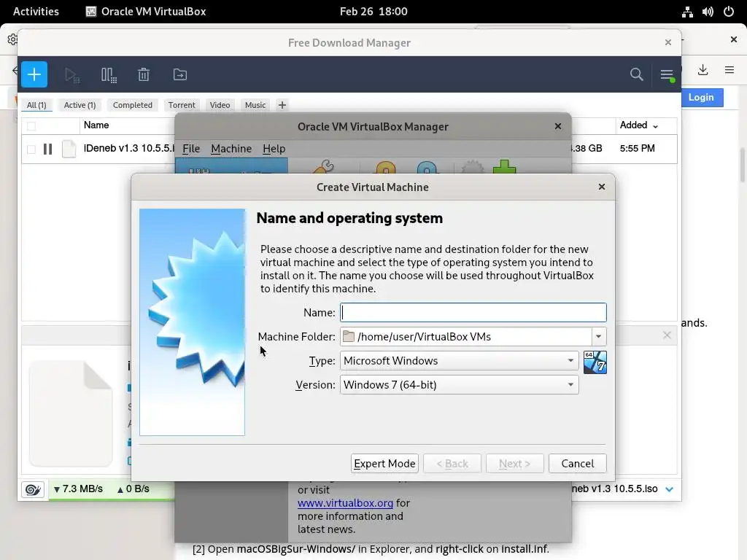Open Free Download Manager hamburger menu
Viewport: 747px width, 560px height.
(667, 75)
